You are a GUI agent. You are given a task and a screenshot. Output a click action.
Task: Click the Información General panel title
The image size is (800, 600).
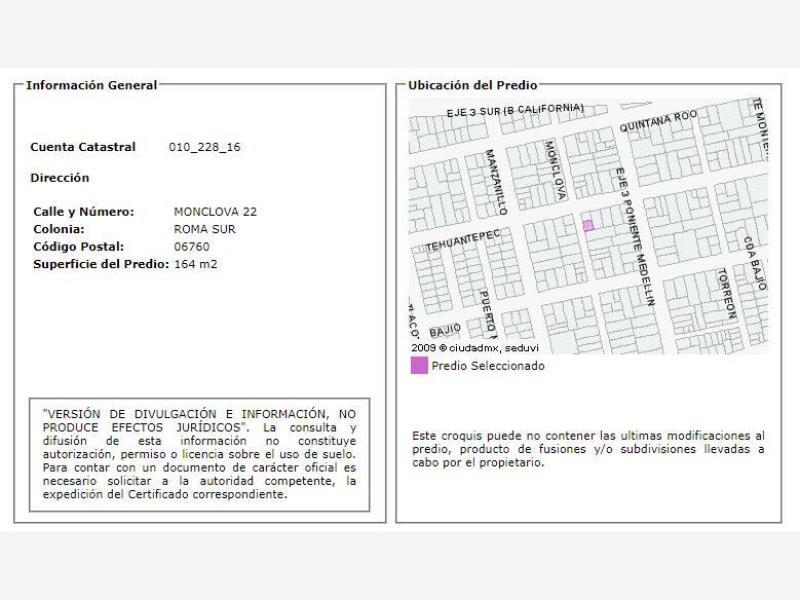(91, 85)
